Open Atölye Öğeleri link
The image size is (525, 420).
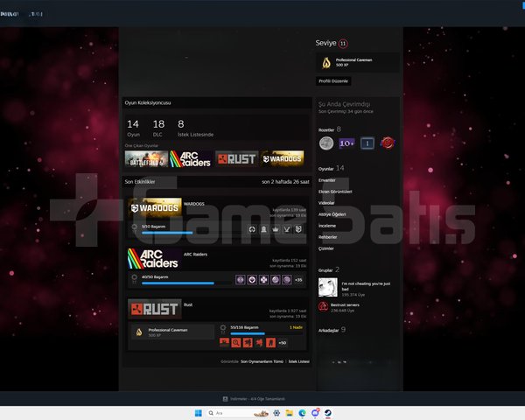click(332, 214)
